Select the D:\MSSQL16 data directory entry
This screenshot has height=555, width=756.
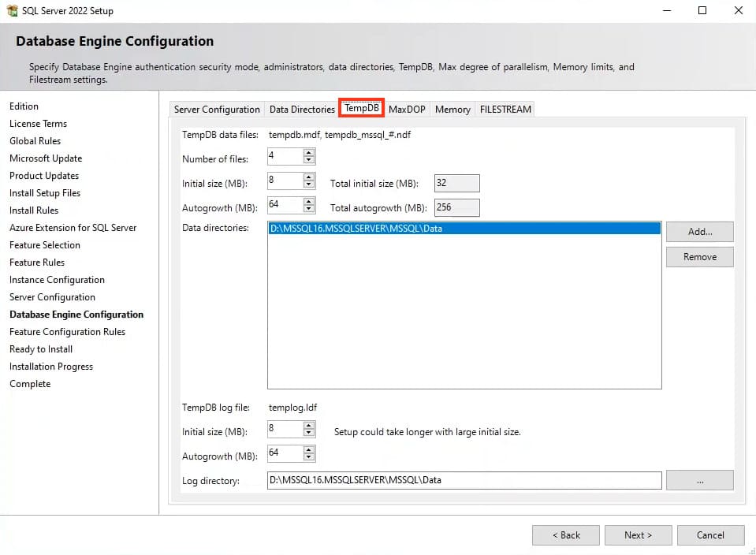[464, 229]
